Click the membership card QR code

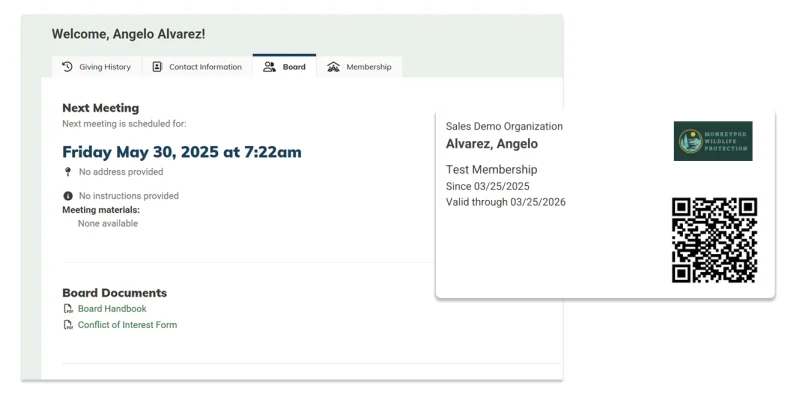click(x=714, y=240)
